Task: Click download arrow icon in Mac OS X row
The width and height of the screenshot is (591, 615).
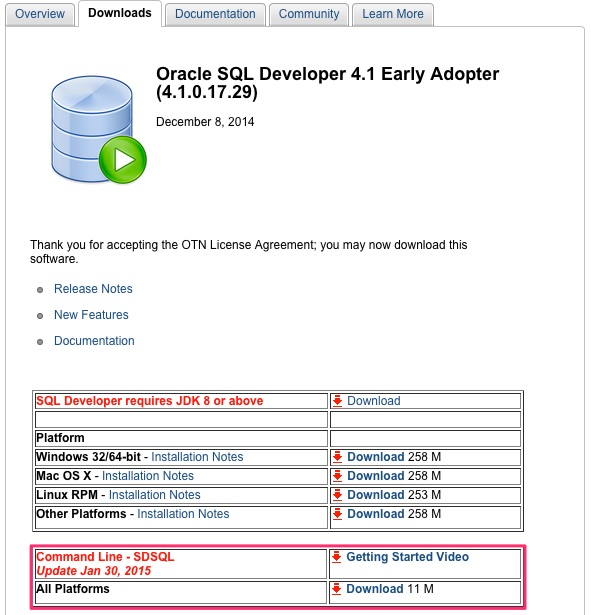Action: (x=337, y=476)
